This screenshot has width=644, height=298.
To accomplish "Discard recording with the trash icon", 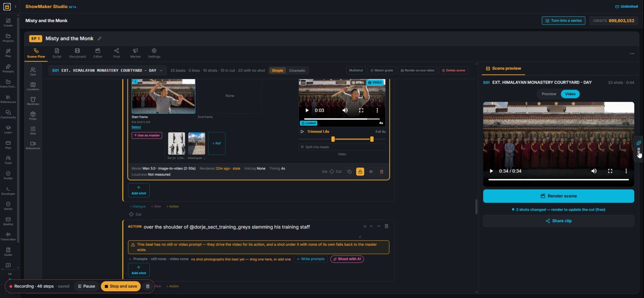I will [148, 286].
